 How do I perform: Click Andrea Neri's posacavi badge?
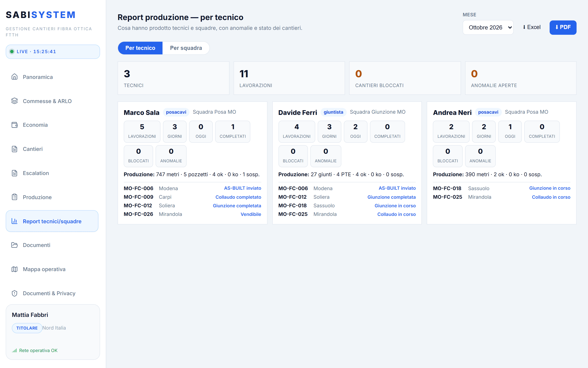pyautogui.click(x=488, y=112)
